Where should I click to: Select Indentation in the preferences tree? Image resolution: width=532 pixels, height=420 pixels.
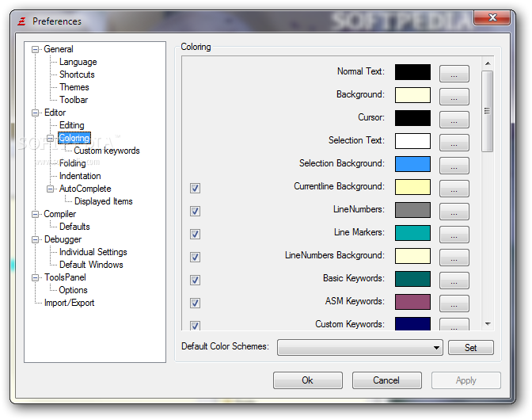80,176
